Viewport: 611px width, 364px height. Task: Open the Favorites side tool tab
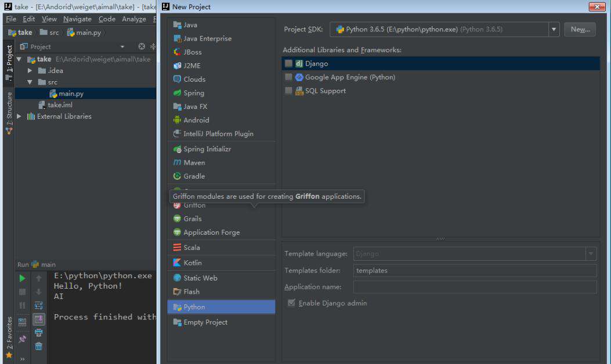tap(9, 337)
